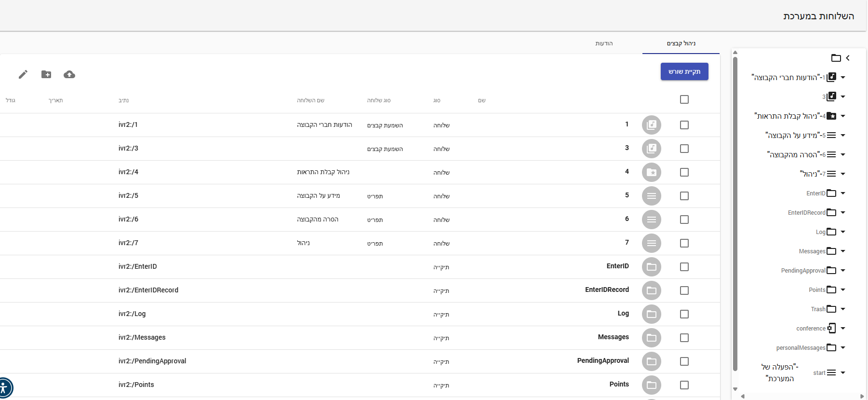Click the create new folder icon

coord(46,74)
